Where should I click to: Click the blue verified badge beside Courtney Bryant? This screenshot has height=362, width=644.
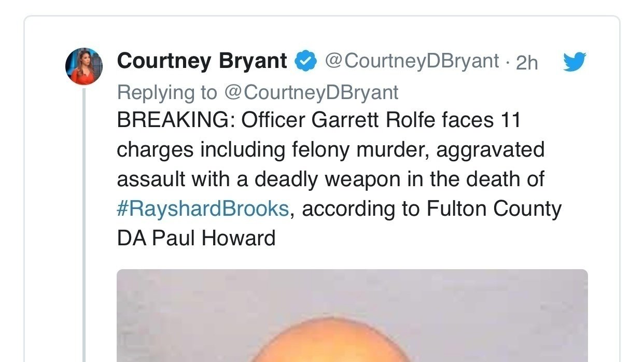coord(306,60)
